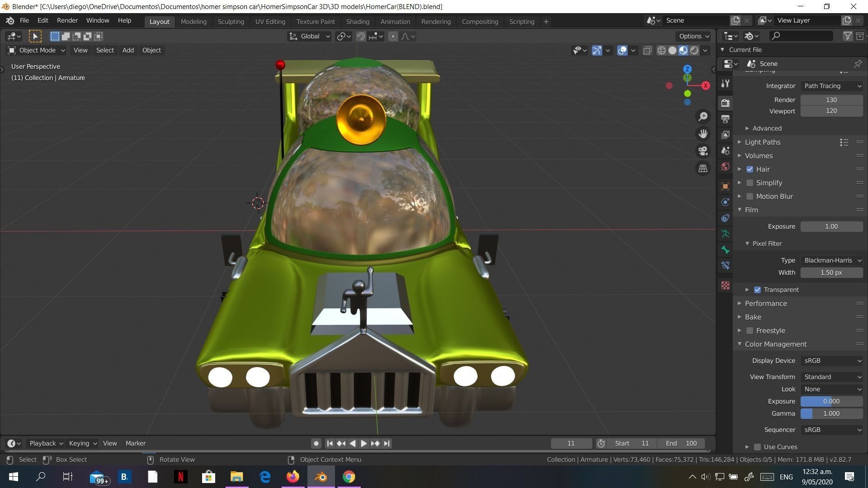
Task: Switch to the Shading workspace tab
Action: [358, 22]
